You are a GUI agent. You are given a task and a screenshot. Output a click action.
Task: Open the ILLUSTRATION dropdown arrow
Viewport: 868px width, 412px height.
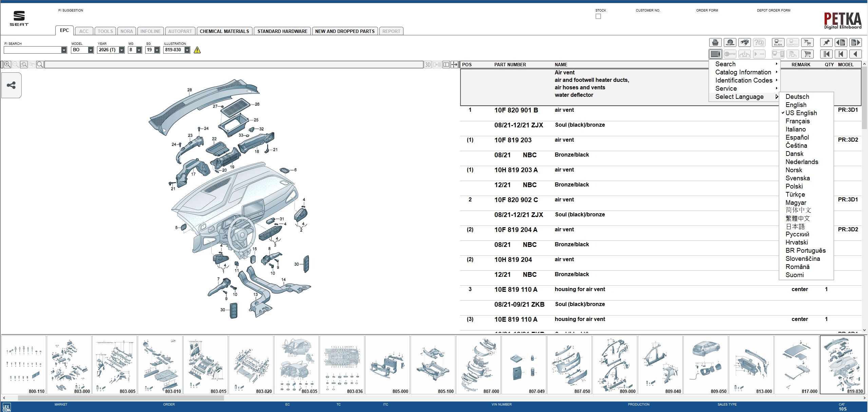(x=187, y=50)
